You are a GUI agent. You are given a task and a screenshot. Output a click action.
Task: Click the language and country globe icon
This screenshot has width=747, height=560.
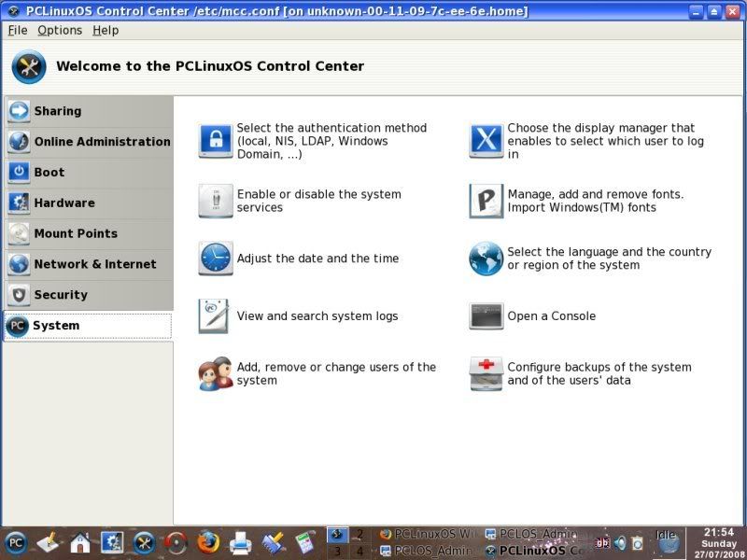coord(486,259)
